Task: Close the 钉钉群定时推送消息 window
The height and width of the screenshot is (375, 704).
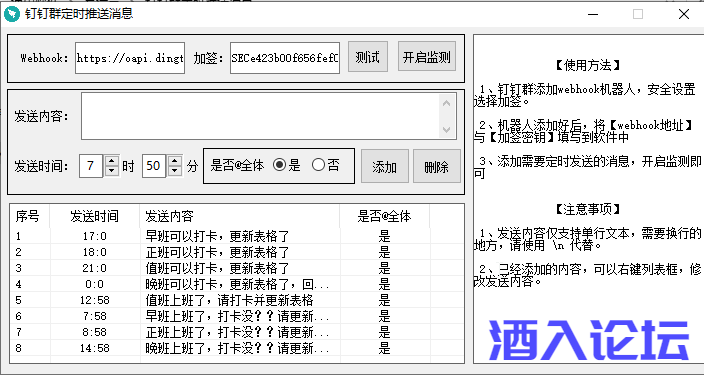Action: pos(684,14)
